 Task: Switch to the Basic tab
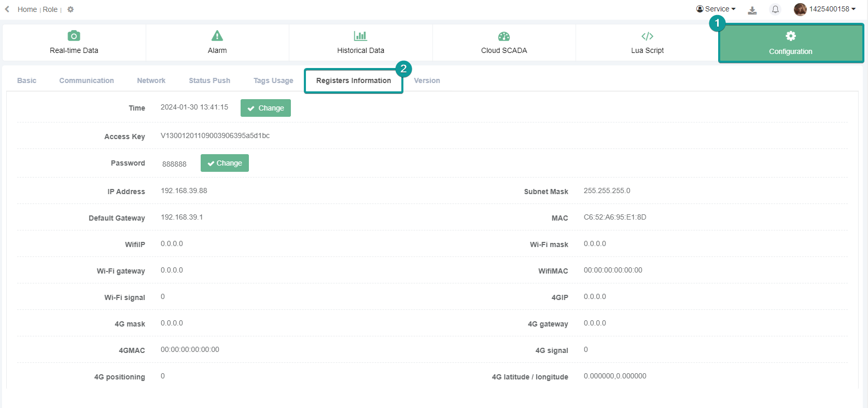[x=27, y=80]
